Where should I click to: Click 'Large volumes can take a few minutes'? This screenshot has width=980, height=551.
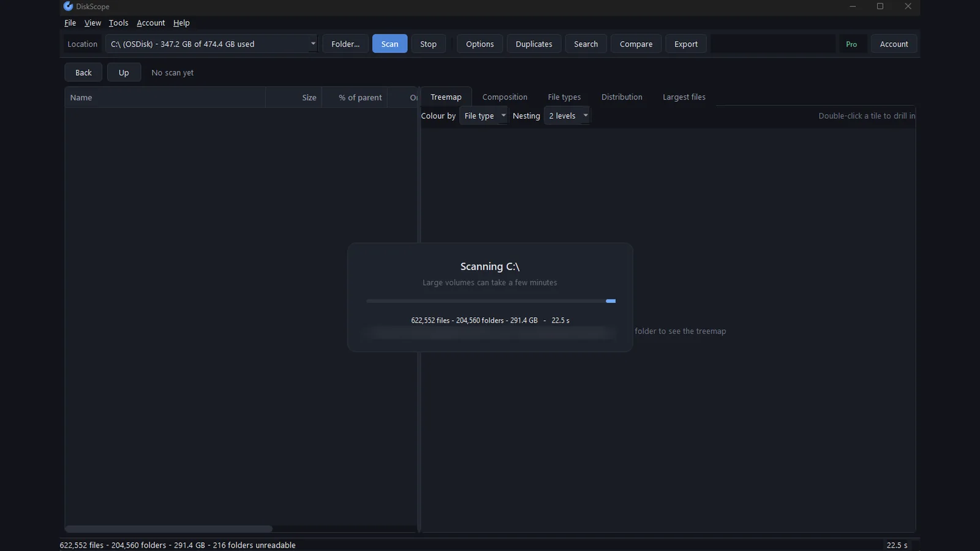490,282
